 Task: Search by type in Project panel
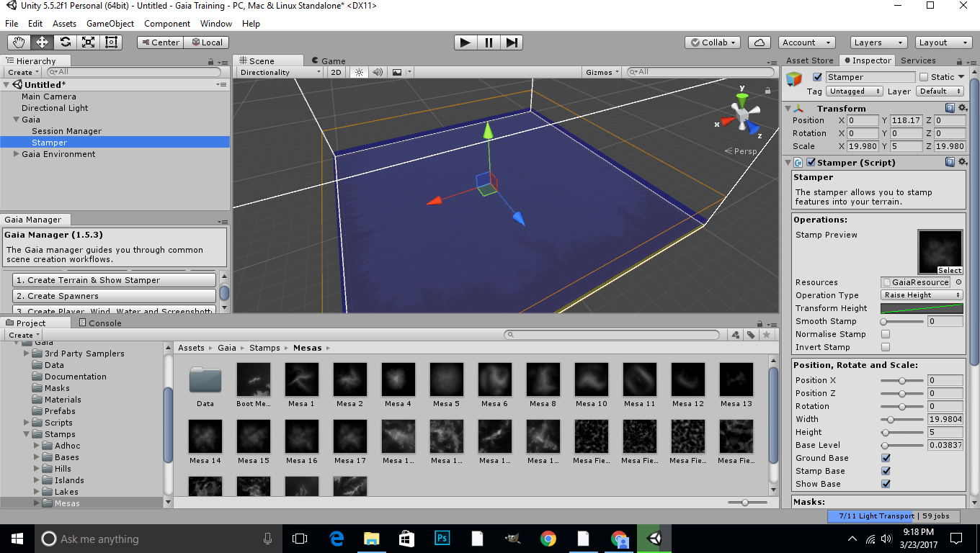(735, 335)
